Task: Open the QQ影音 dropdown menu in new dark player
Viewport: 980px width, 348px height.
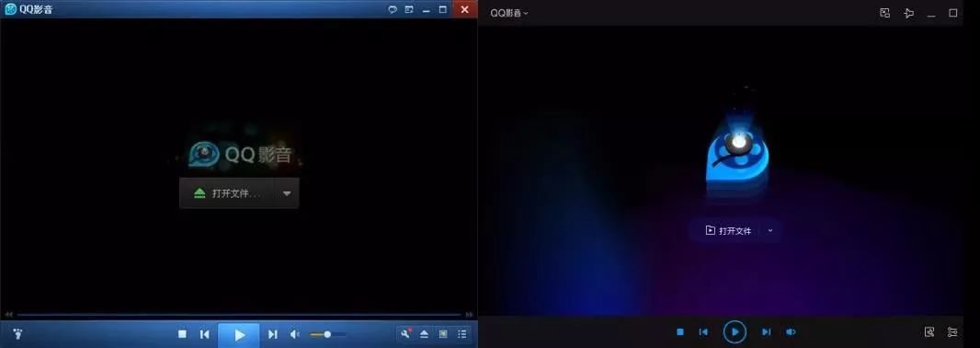Action: click(x=508, y=13)
